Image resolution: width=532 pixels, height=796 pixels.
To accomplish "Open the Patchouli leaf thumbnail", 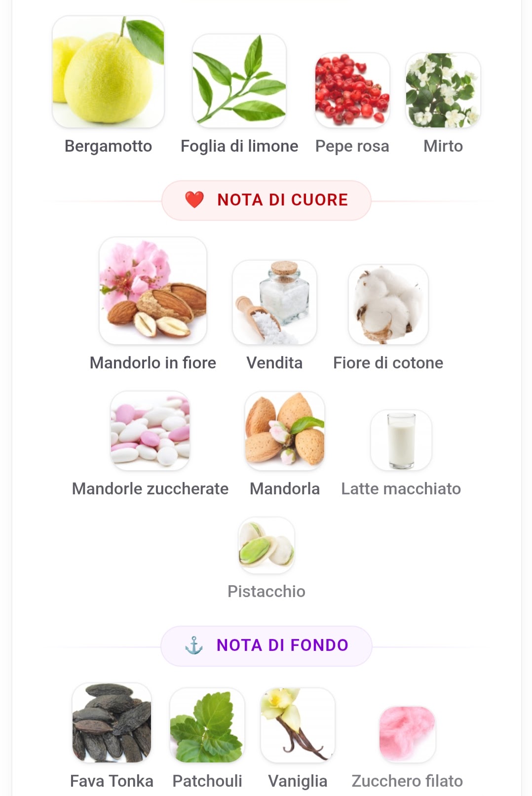I will point(207,725).
